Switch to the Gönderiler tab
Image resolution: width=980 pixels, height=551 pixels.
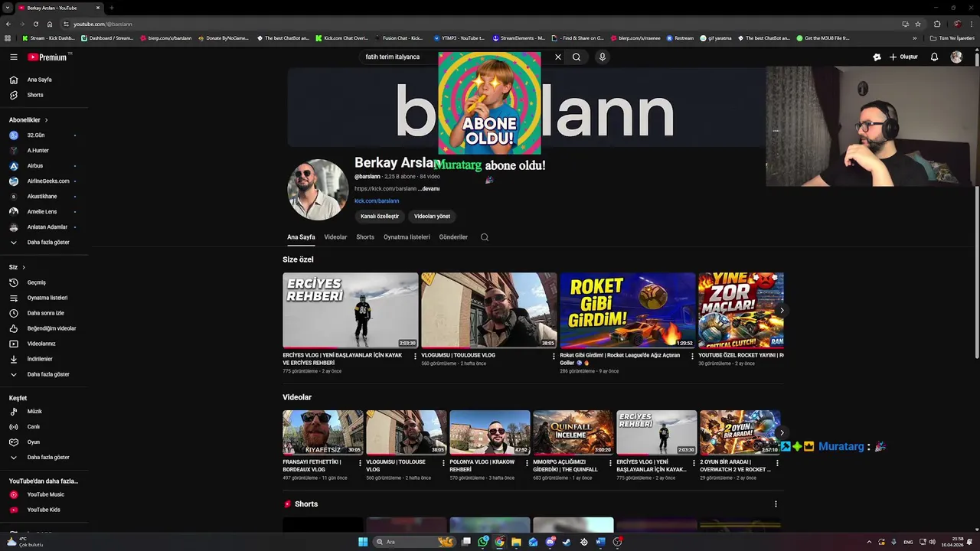tap(453, 237)
